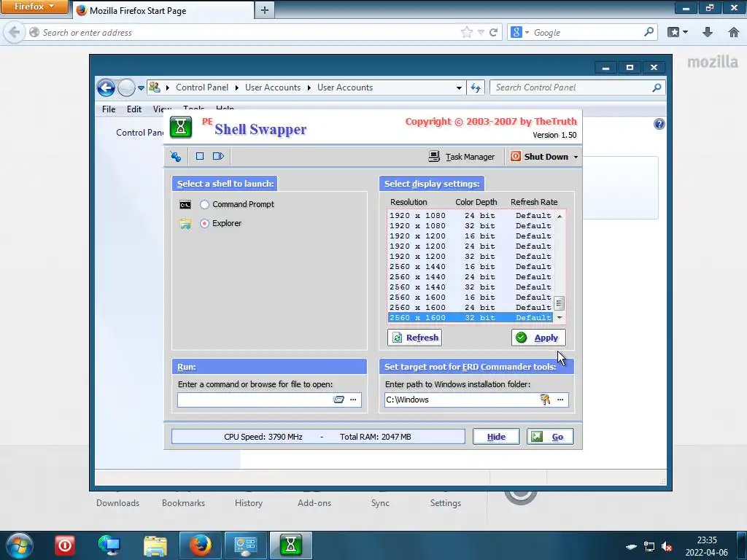
Task: Open a new Firefox tab
Action: coord(264,10)
